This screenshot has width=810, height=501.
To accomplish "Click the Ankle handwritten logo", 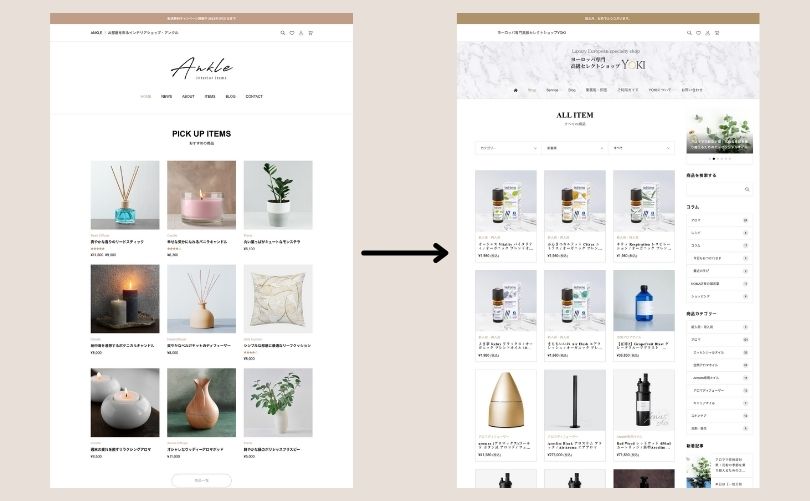I will click(x=201, y=68).
